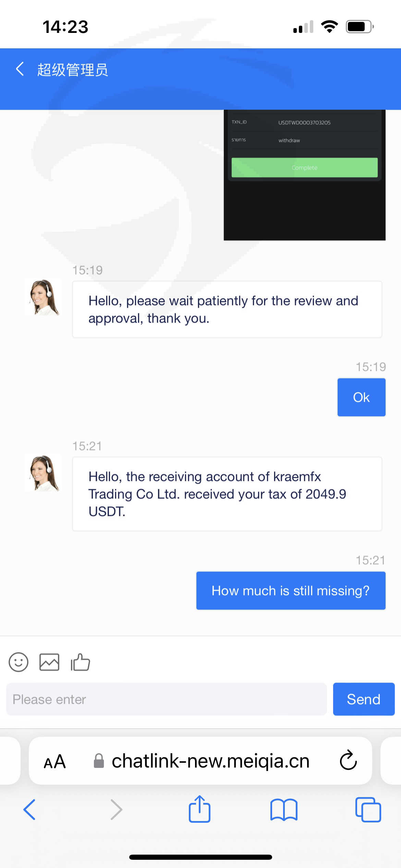Reload the page in Safari
401x868 pixels.
tap(348, 760)
